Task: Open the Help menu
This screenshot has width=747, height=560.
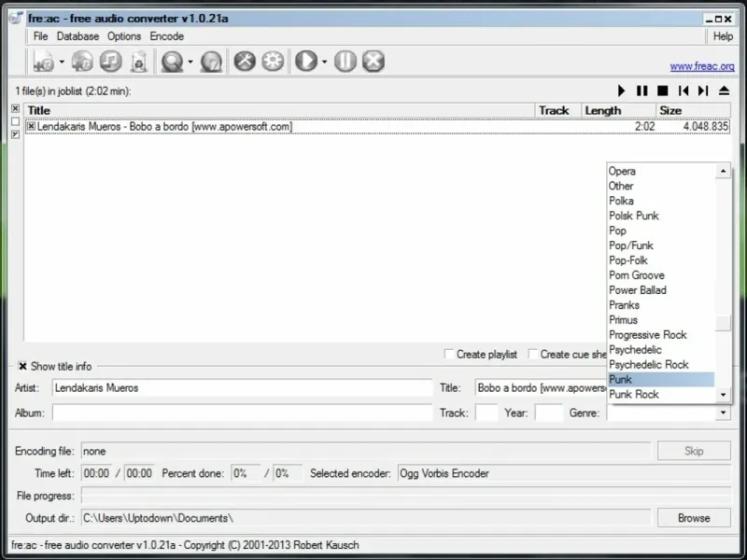Action: click(x=723, y=36)
